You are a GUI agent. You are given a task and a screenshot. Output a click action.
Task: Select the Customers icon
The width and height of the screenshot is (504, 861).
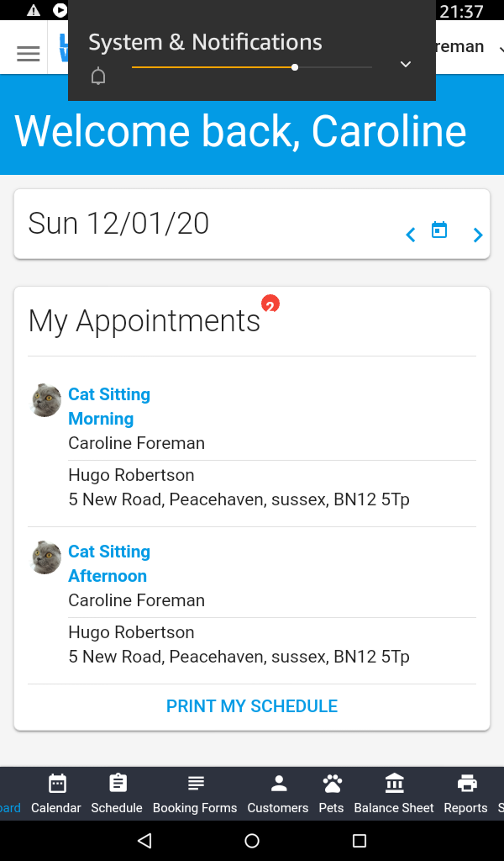point(278,791)
